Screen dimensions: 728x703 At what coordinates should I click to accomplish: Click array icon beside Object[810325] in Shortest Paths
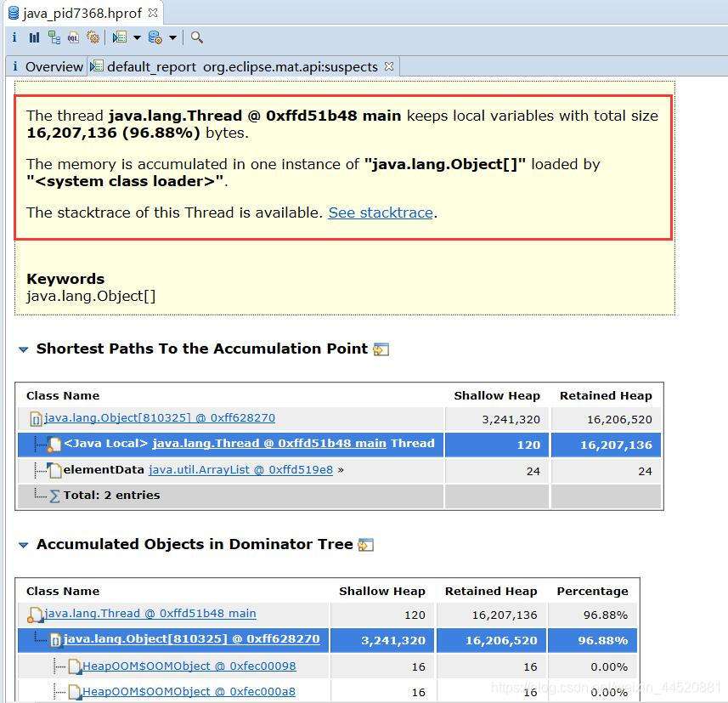coord(36,419)
